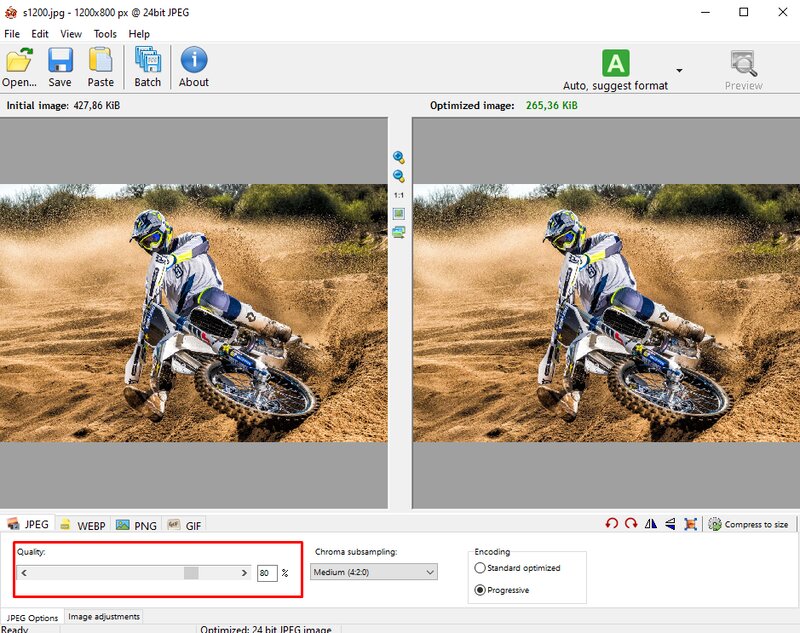Expand the Auto, suggest format arrow

tap(679, 71)
